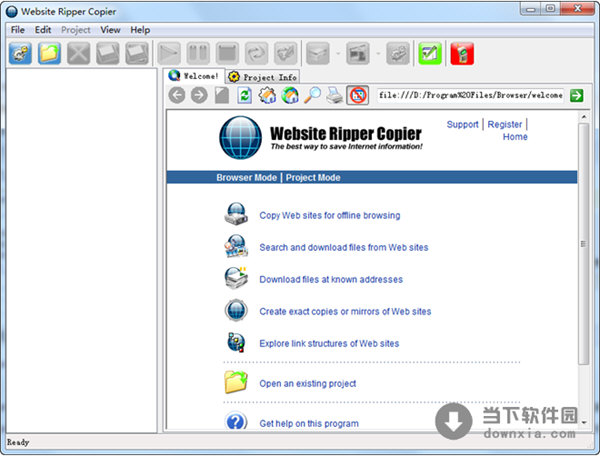Open Copy Web sites for offline browsing
Screen dimensions: 600x456
pyautogui.click(x=330, y=215)
